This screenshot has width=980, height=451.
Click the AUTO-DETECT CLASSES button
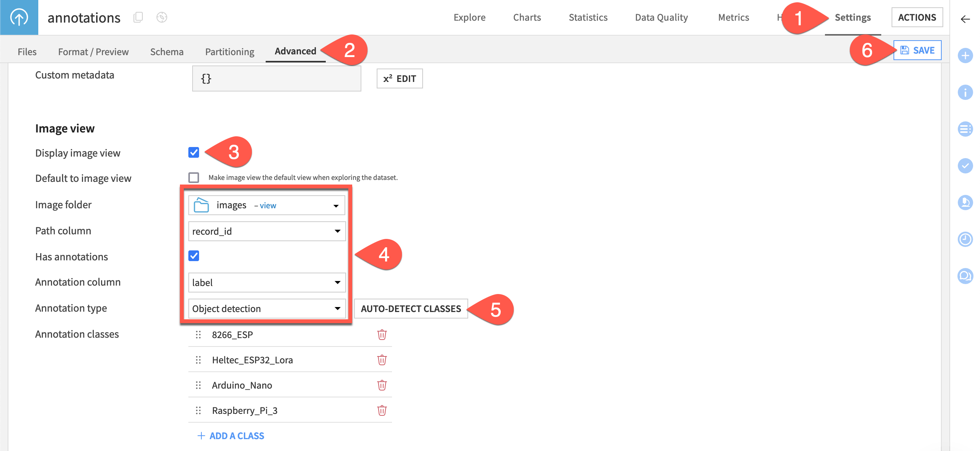(x=411, y=309)
